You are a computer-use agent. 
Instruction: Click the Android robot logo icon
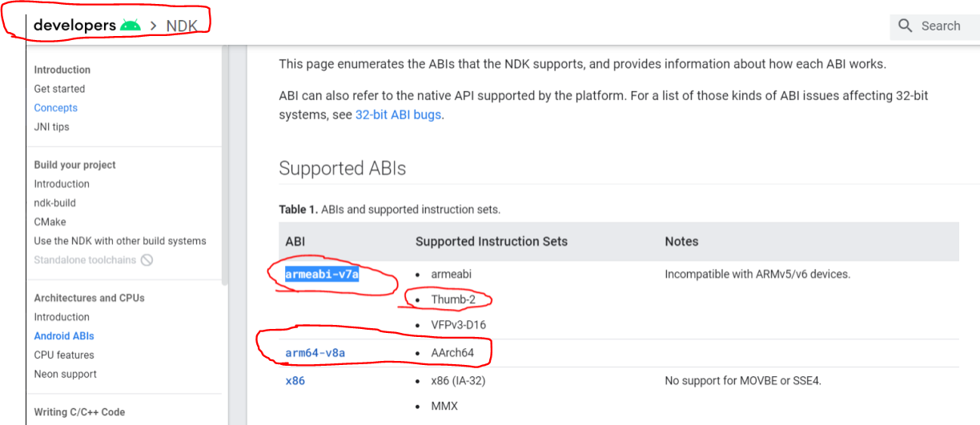[130, 26]
